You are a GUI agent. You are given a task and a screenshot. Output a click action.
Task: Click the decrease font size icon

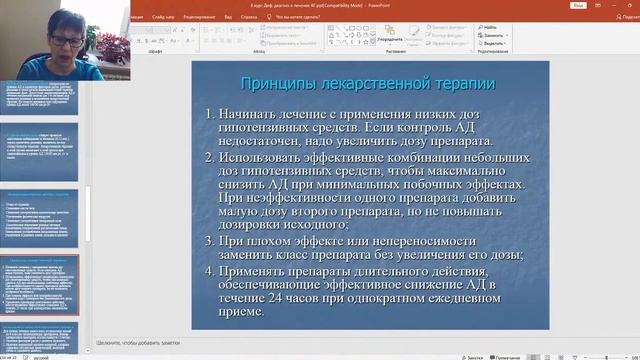182,30
